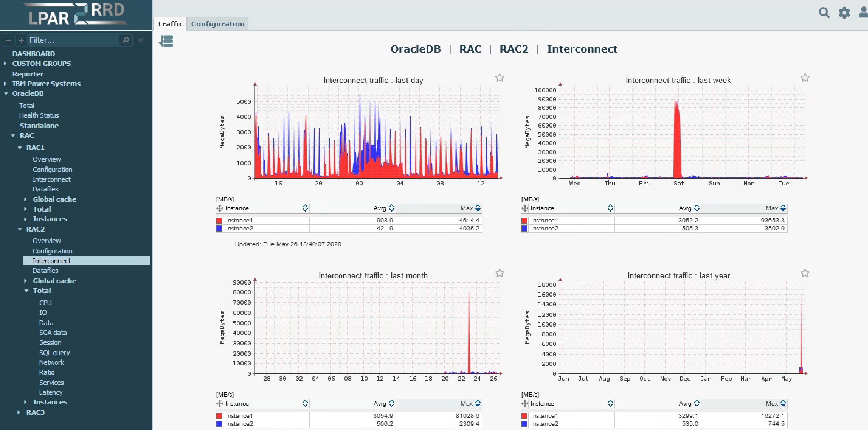Open the search magnifier icon at top right

coord(824,13)
